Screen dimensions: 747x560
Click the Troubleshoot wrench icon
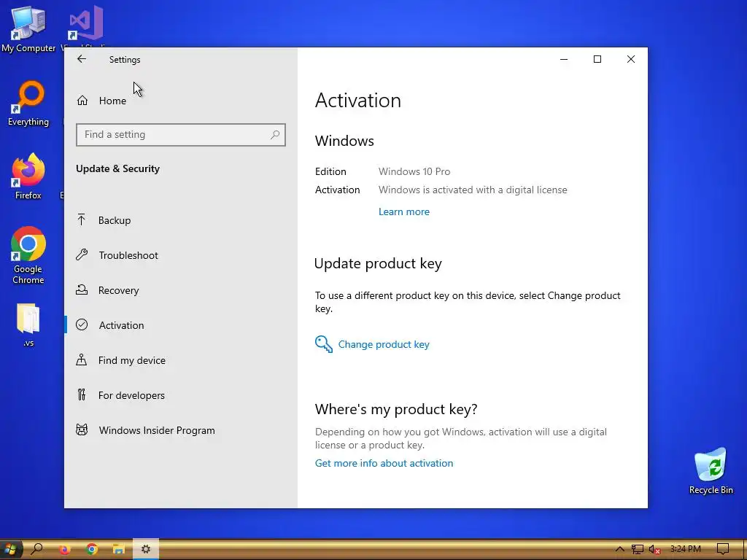tap(82, 254)
